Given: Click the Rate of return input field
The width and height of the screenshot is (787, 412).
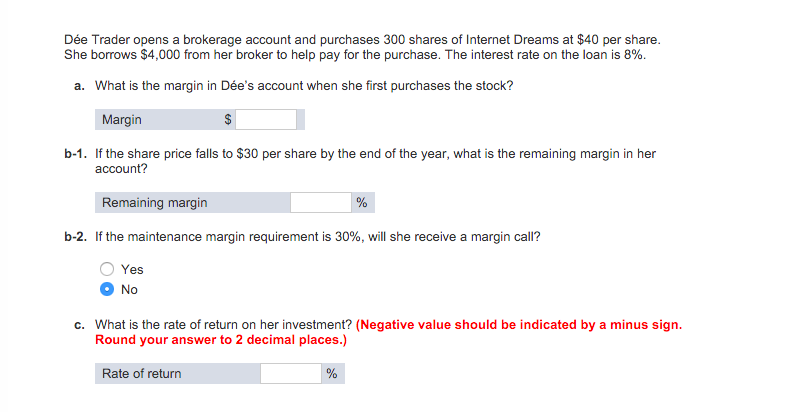Looking at the screenshot, I should (291, 374).
